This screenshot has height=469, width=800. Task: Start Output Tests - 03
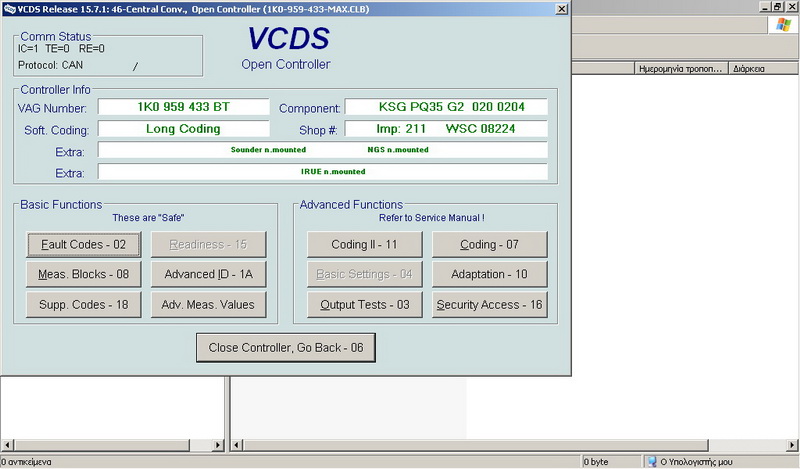(364, 305)
